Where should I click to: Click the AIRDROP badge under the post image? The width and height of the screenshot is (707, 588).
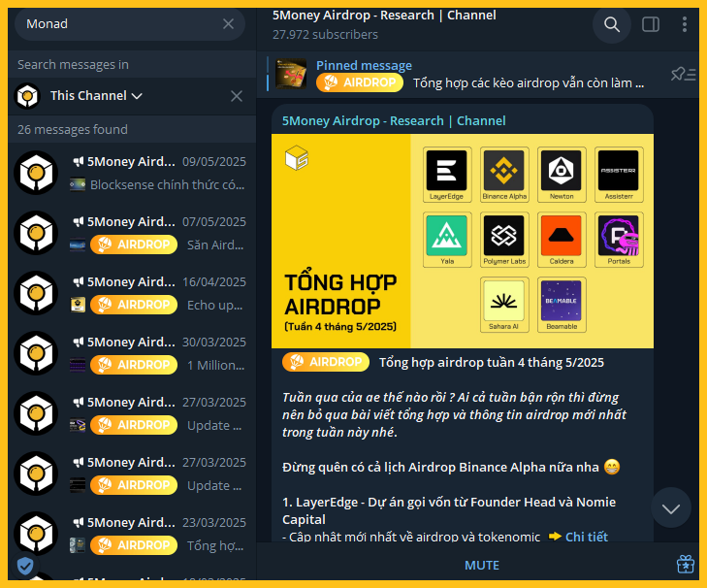[326, 362]
